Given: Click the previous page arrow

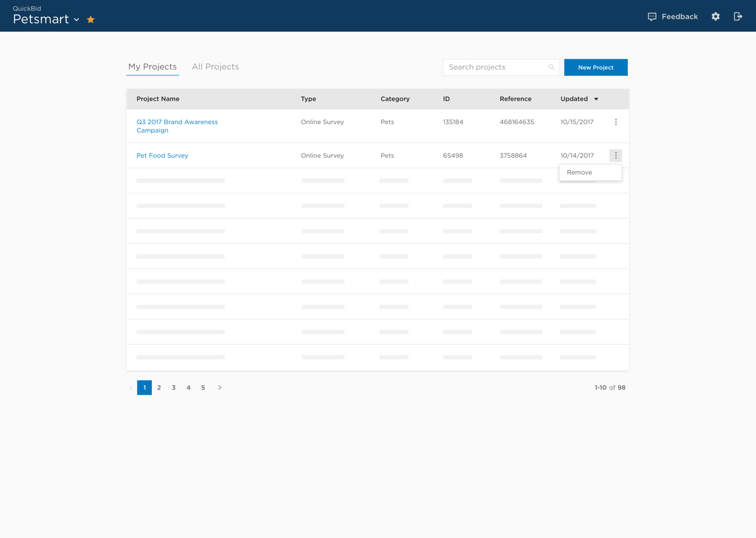Looking at the screenshot, I should (131, 387).
